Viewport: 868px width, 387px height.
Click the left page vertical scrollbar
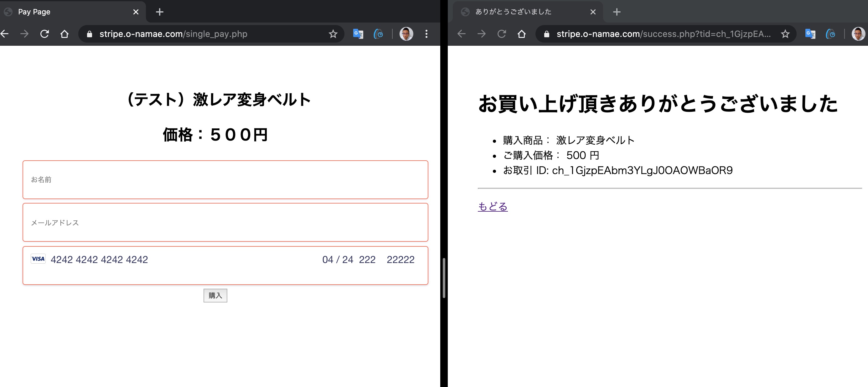[x=444, y=278]
